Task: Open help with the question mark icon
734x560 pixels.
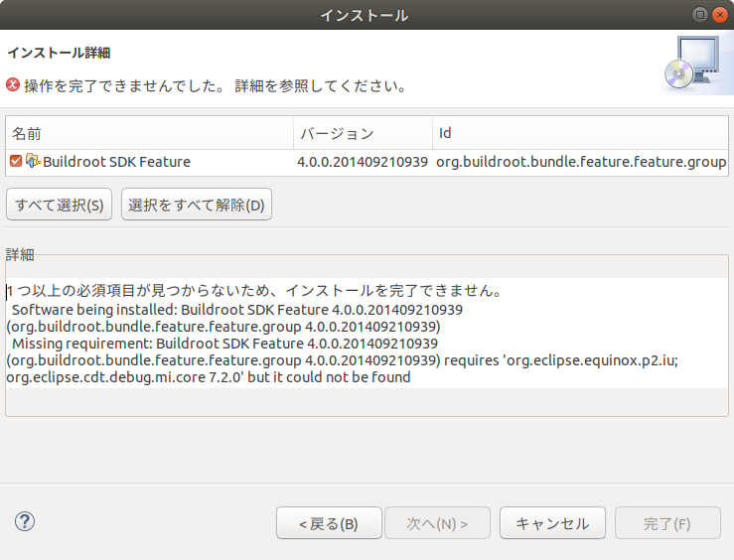Action: (x=25, y=521)
